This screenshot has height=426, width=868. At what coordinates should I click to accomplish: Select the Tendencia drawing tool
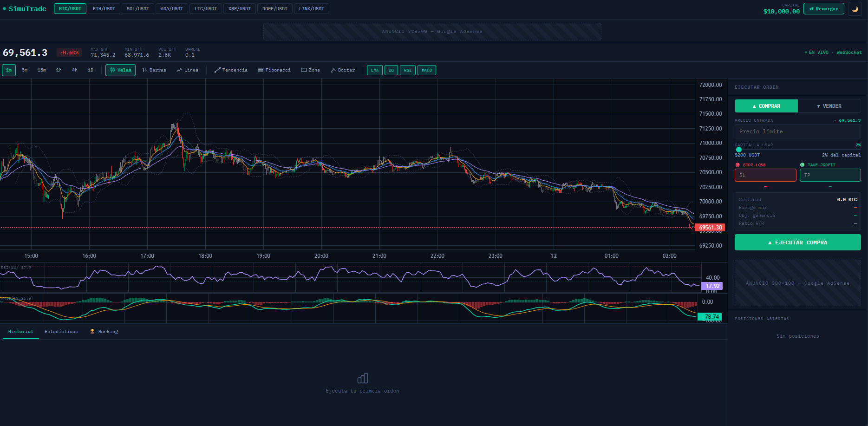(x=231, y=70)
